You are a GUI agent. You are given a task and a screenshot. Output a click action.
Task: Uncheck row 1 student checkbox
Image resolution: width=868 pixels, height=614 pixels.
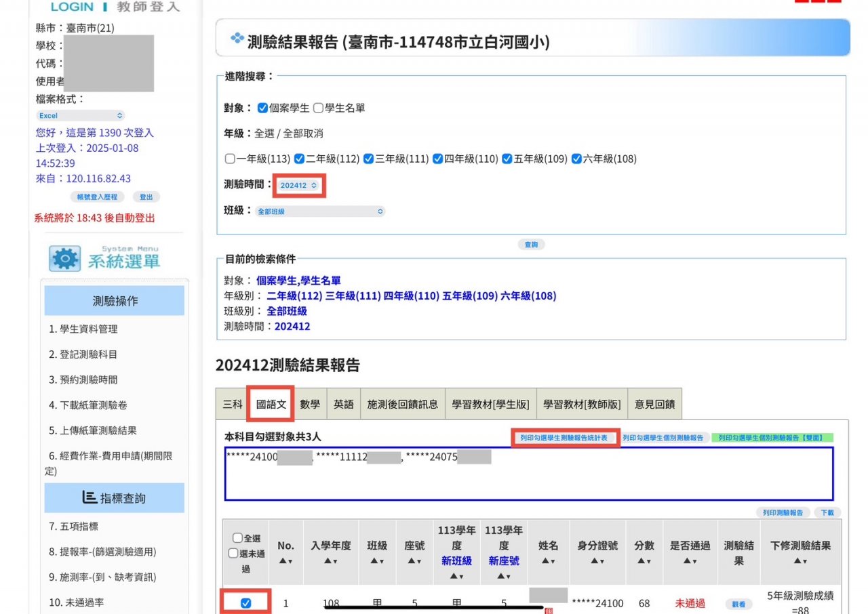[245, 603]
